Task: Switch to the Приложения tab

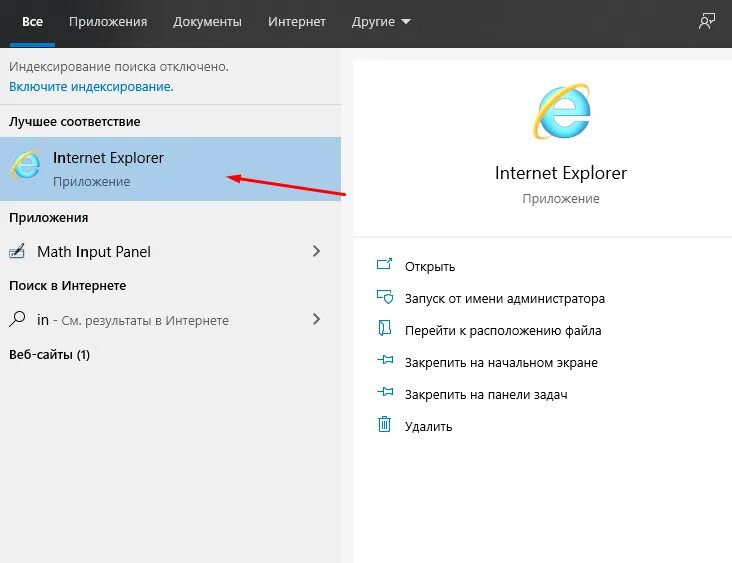Action: (108, 22)
